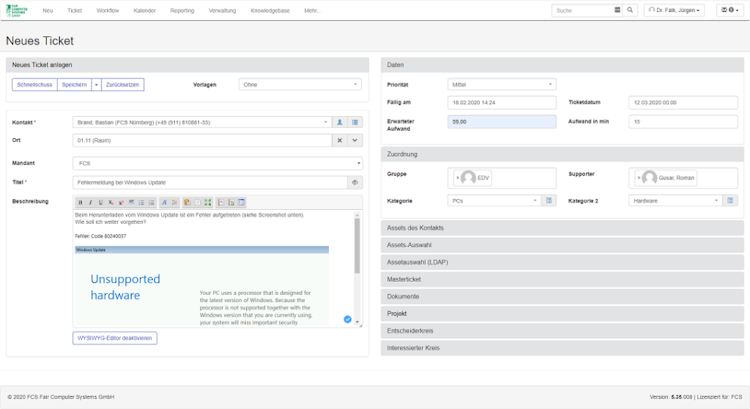The image size is (750, 409).
Task: Expand the Dokumente section
Action: [562, 297]
